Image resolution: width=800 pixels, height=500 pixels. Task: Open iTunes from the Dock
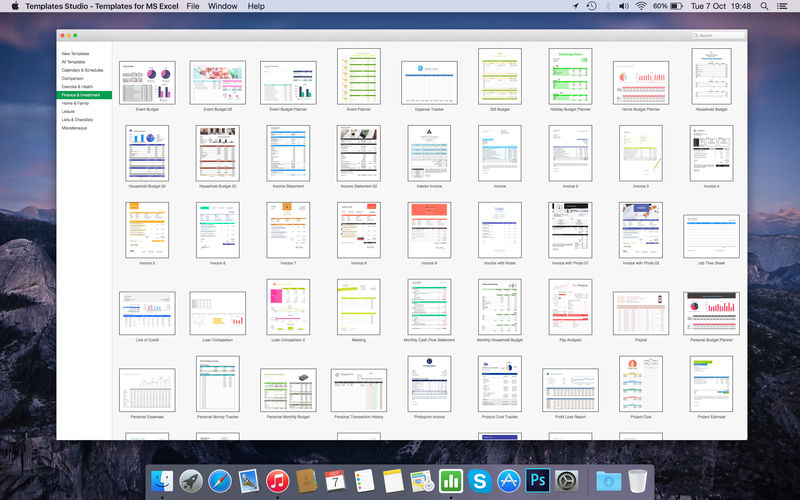(x=278, y=481)
